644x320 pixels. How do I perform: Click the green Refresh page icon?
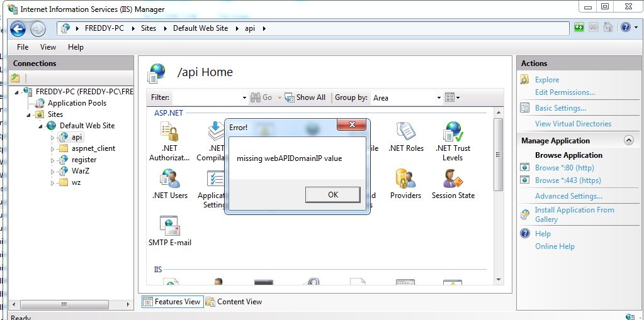[579, 28]
